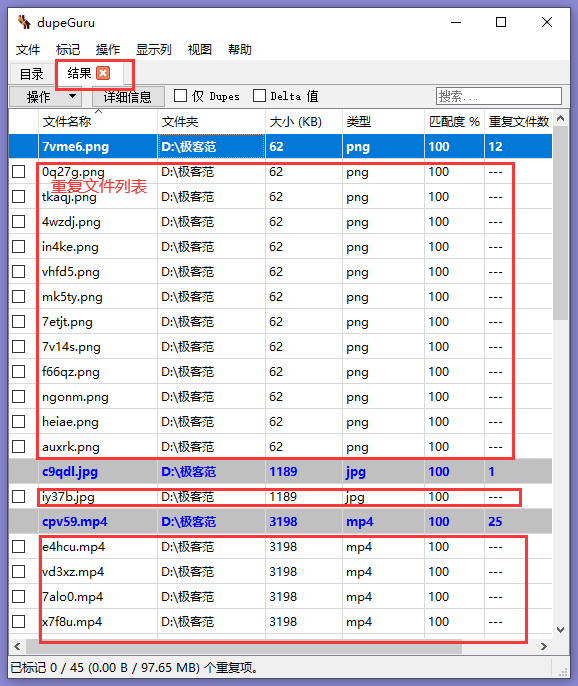The image size is (578, 686).
Task: Click the horizontal scrollbar left arrow
Action: (17, 646)
